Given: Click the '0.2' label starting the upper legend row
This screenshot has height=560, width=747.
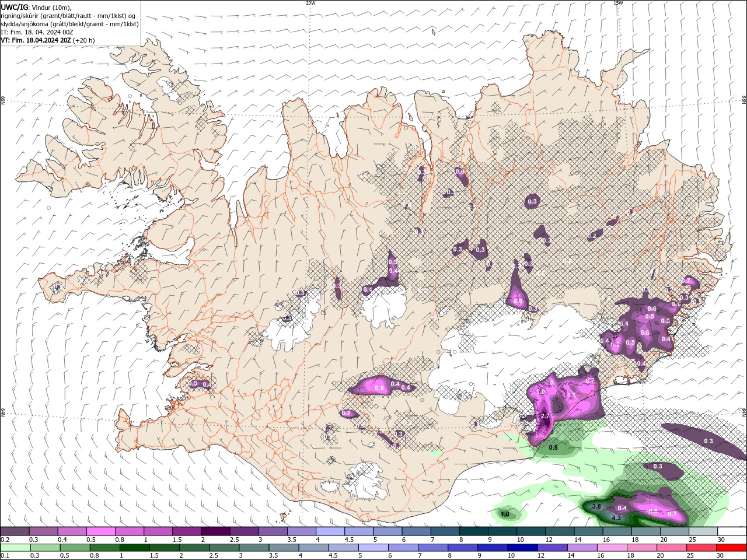Looking at the screenshot, I should [5, 540].
